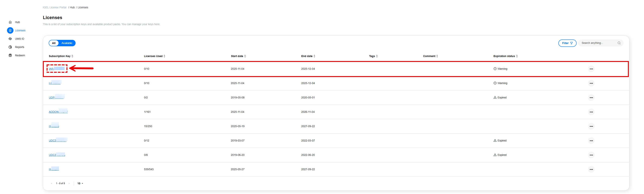
Task: Click the magnifier icon in search box
Action: click(619, 43)
